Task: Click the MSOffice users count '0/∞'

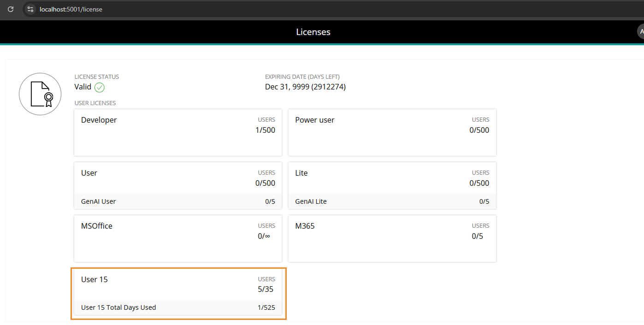Action: click(264, 236)
